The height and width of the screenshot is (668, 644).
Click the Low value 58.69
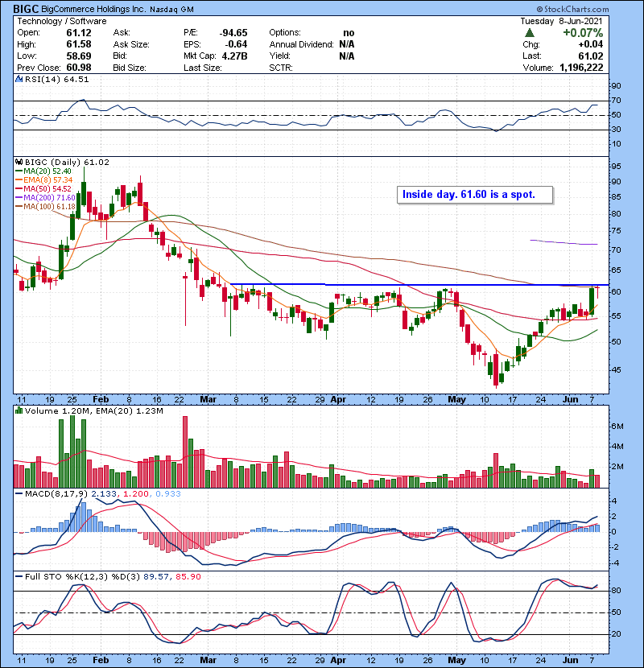79,56
